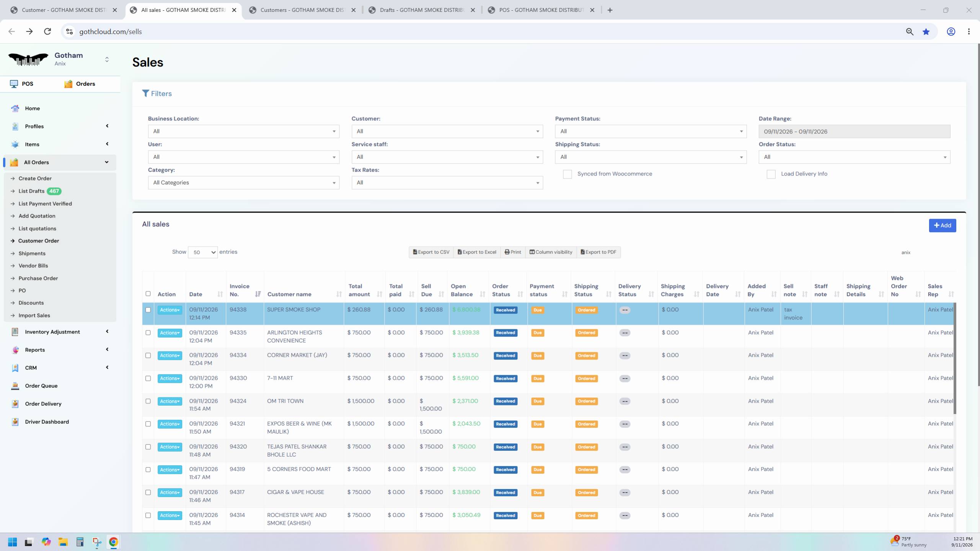Expand Actions dropdown for SUPER SMOKE SHOP
This screenshot has width=980, height=551.
(170, 310)
